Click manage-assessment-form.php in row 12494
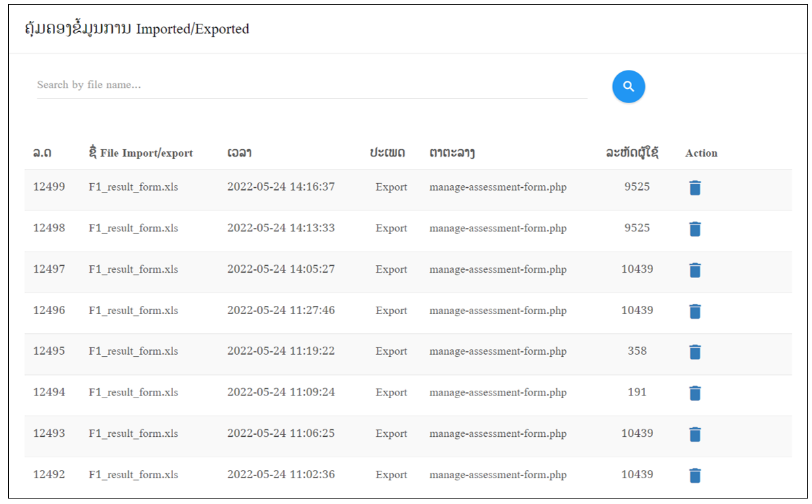 tap(498, 393)
